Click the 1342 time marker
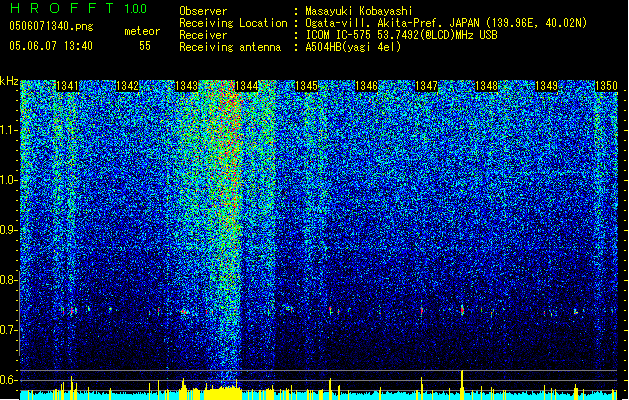 [127, 86]
